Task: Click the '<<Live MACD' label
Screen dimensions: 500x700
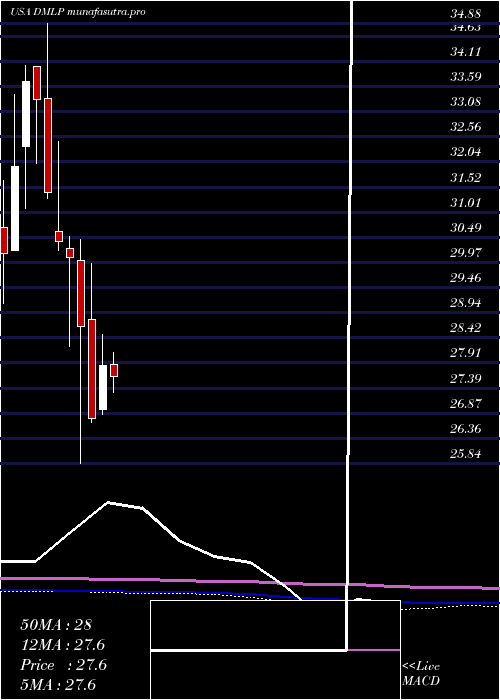Action: pos(421,673)
